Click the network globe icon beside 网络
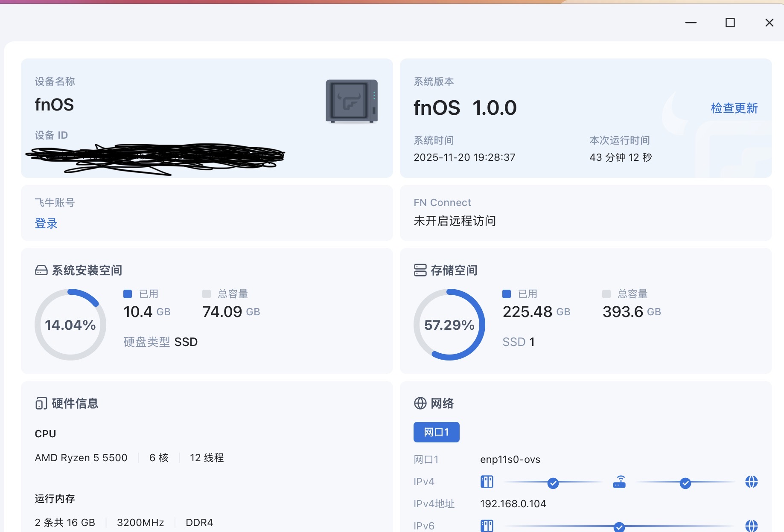Image resolution: width=784 pixels, height=532 pixels. (420, 403)
